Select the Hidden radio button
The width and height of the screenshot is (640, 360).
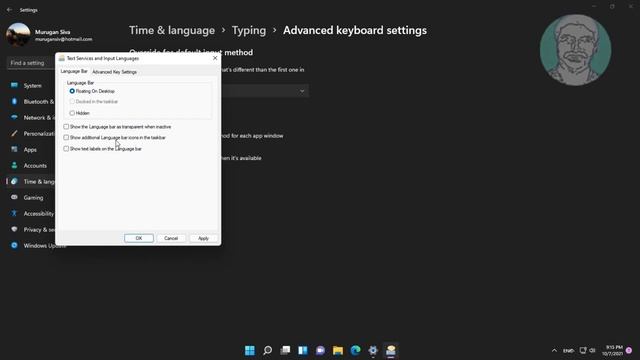tap(72, 113)
